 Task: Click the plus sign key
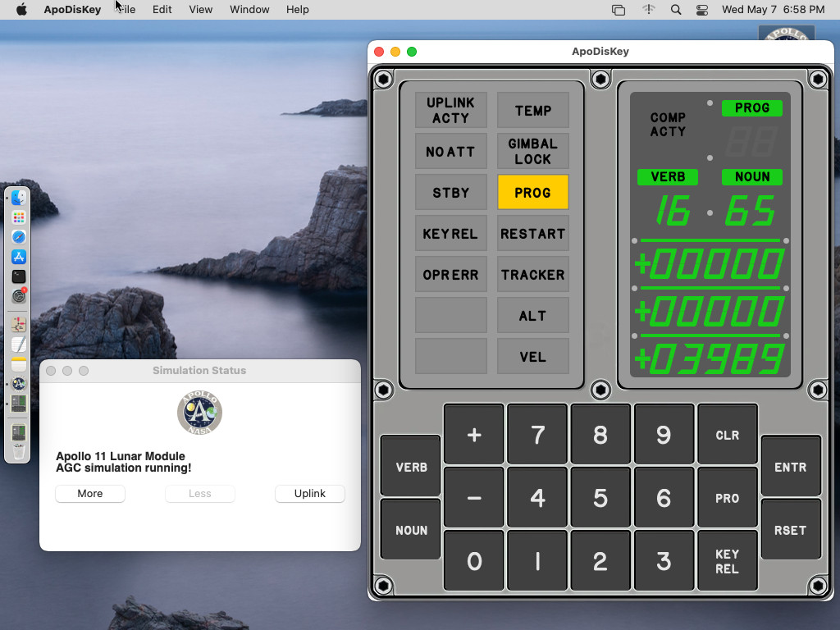pos(474,435)
